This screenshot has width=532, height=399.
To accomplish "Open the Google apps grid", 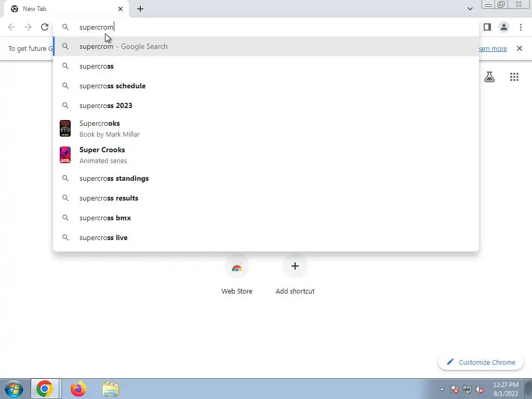I will [x=514, y=77].
